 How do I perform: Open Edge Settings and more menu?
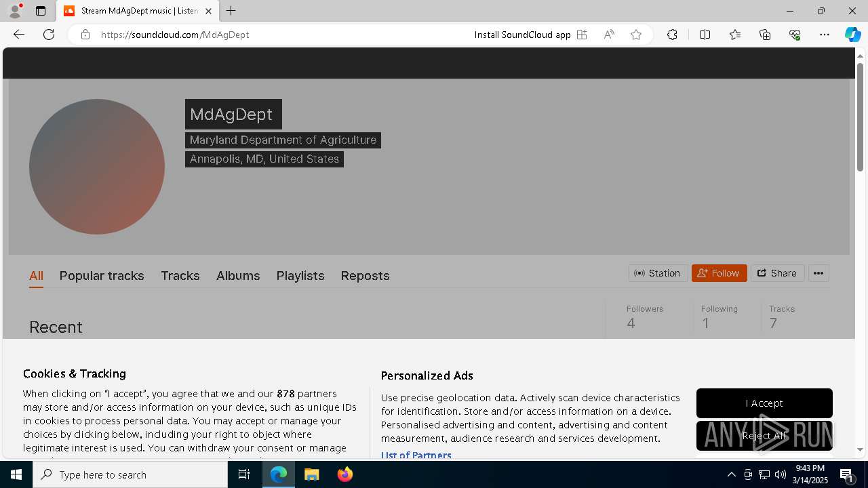tap(825, 35)
